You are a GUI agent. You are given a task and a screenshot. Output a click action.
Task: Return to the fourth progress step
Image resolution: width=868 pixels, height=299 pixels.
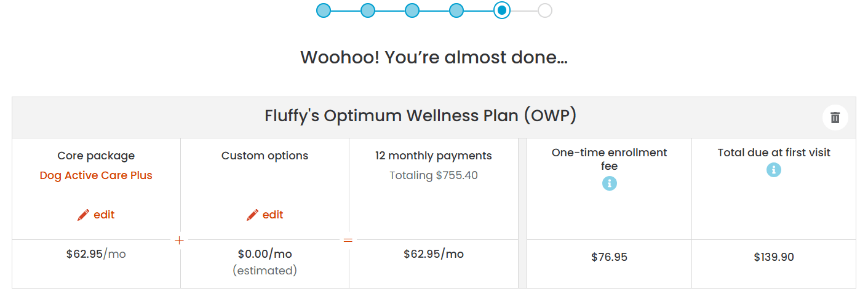click(456, 10)
